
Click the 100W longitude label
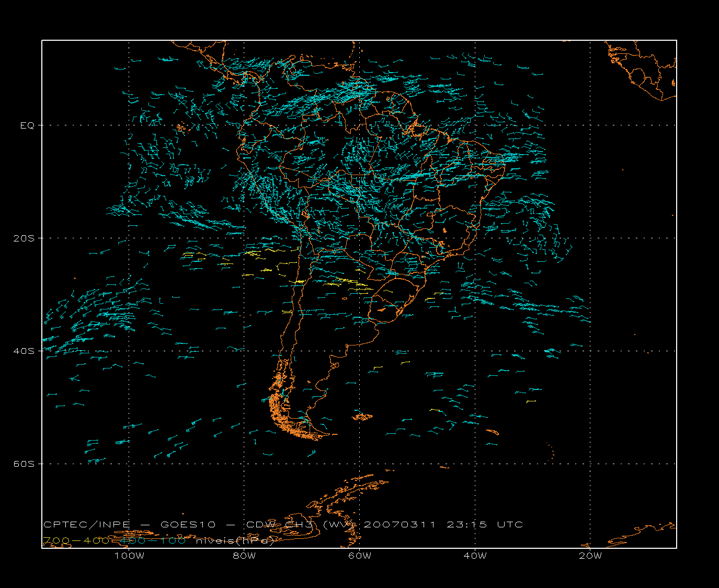tap(129, 556)
